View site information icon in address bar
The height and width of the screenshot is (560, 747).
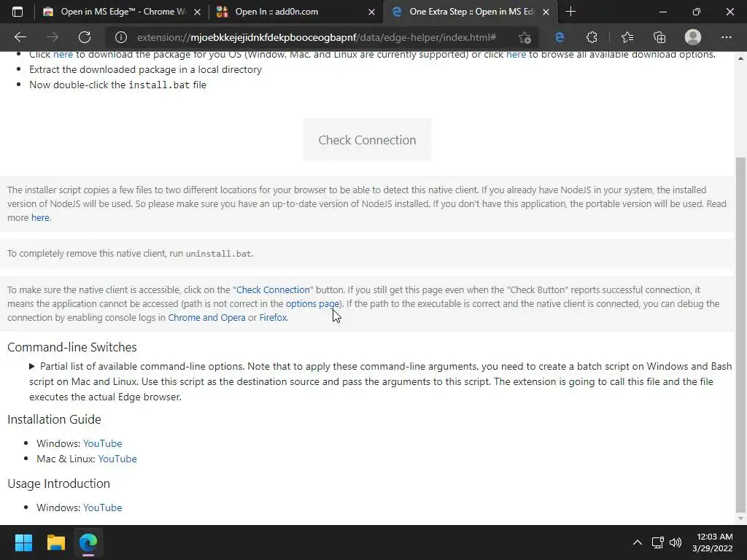point(121,37)
